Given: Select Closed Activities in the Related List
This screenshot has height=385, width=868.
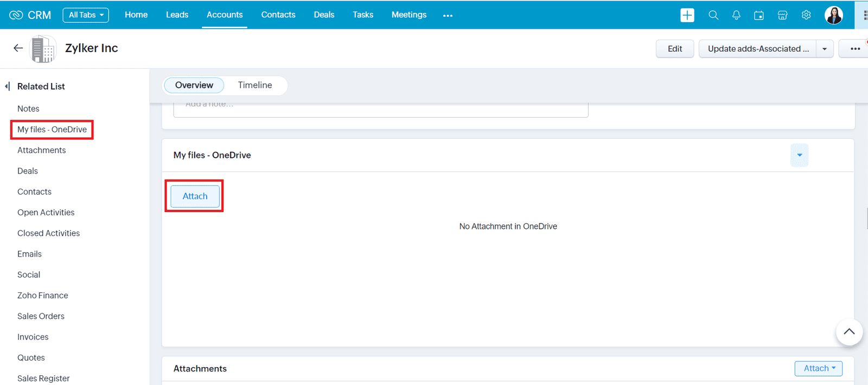Looking at the screenshot, I should point(49,233).
